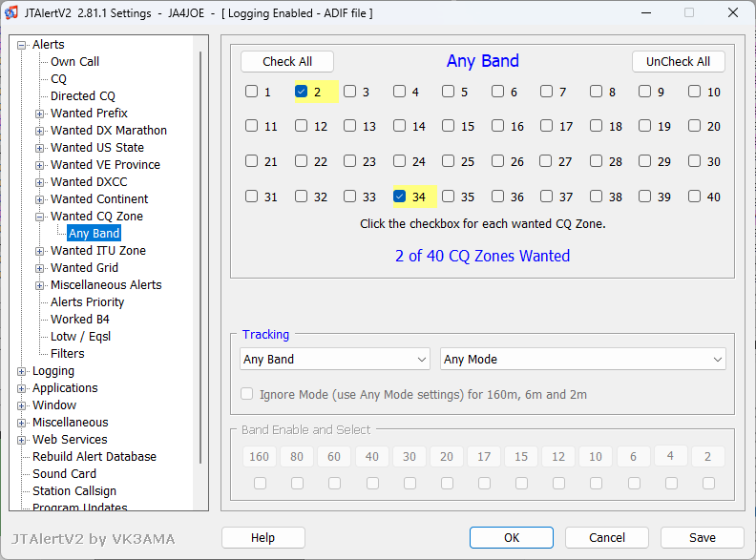The image size is (756, 560).
Task: Toggle the Ignore Mode checkbox
Action: point(247,394)
